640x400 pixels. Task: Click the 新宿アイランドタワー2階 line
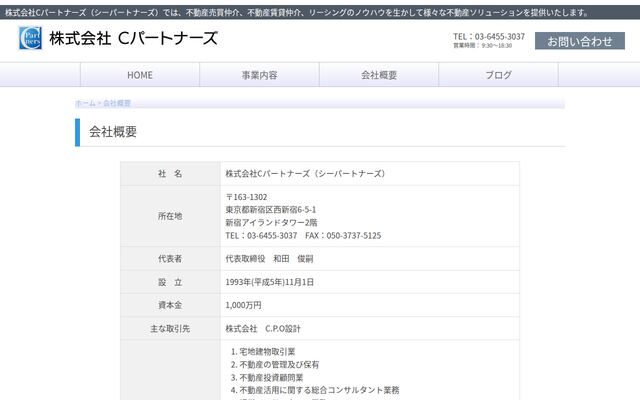coord(271,222)
